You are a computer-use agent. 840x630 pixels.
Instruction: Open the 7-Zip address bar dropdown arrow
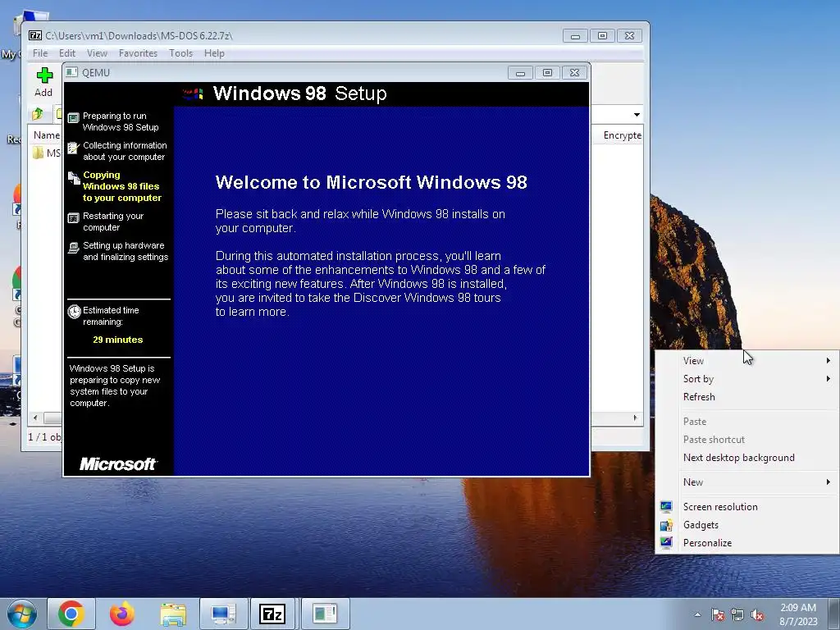tap(637, 115)
